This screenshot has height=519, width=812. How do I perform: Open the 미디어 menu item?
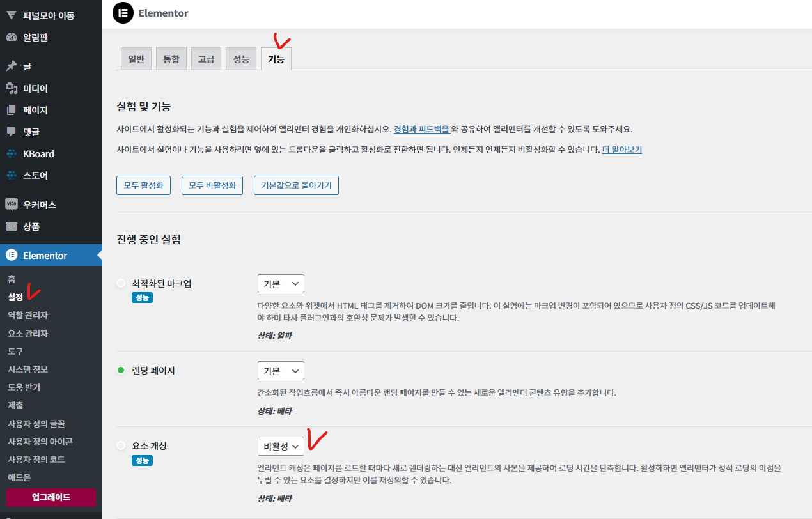pos(51,88)
